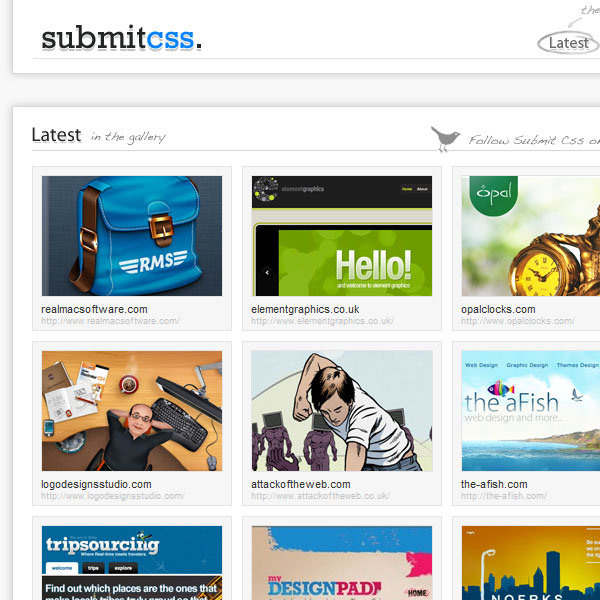
Task: Open the attackoftheweb comic thumbnail
Action: 342,411
